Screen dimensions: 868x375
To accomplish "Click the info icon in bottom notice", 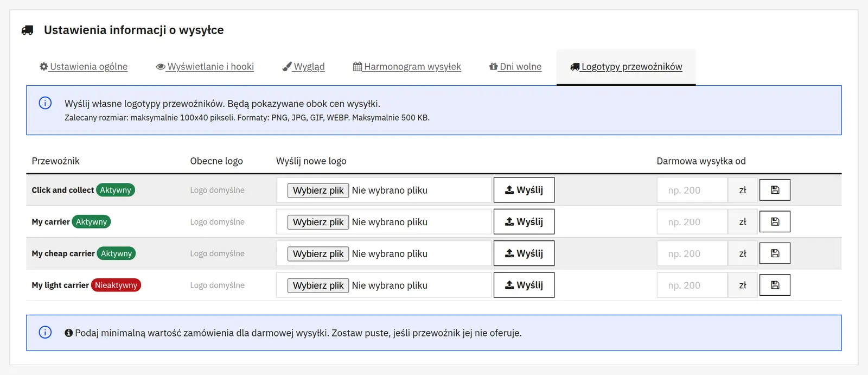I will pyautogui.click(x=45, y=332).
